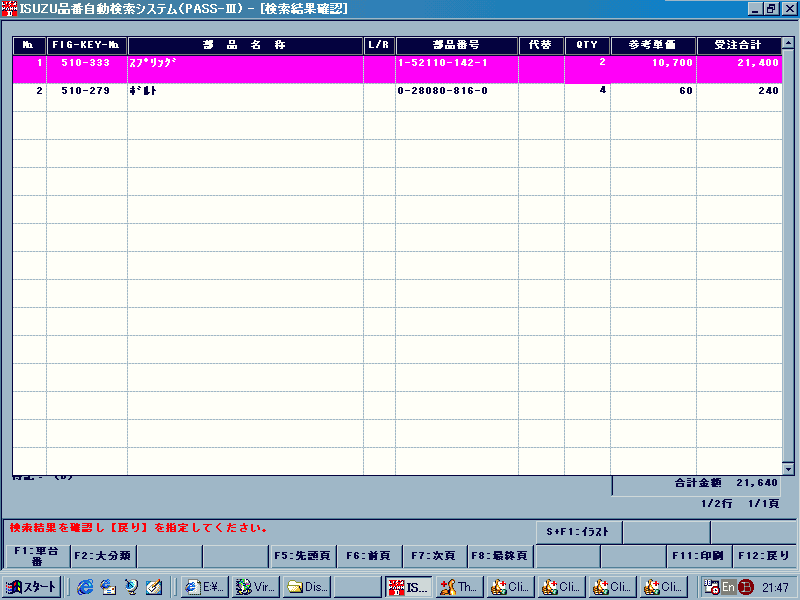Click the red status message text

tap(139, 528)
